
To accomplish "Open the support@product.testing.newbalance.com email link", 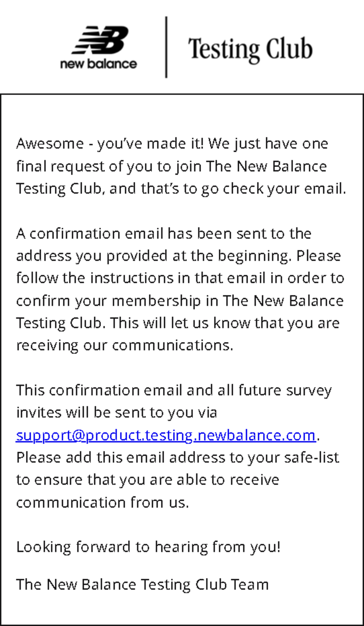I will coord(166,435).
